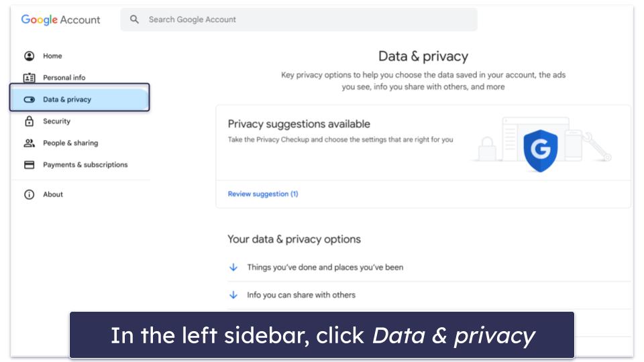
Task: Expand 'Things you've done and places you've been'
Action: [233, 267]
